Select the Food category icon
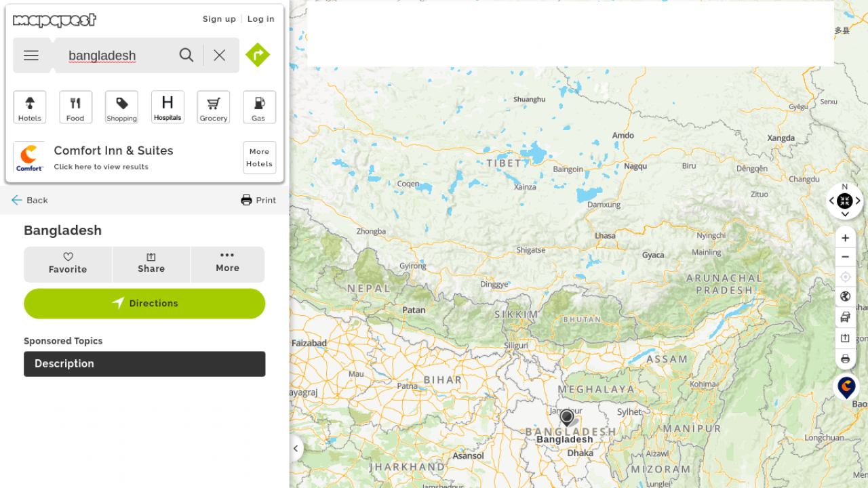This screenshot has width=868, height=488. pyautogui.click(x=75, y=107)
